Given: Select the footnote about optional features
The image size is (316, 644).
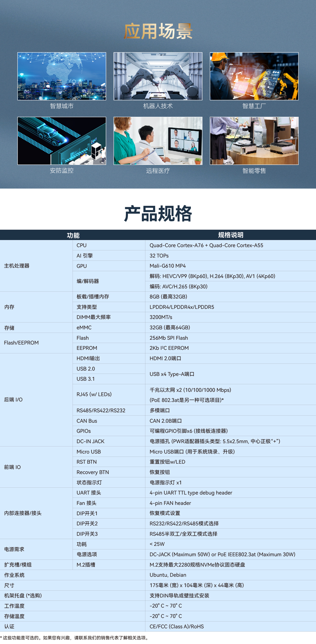Looking at the screenshot, I should (74, 638).
